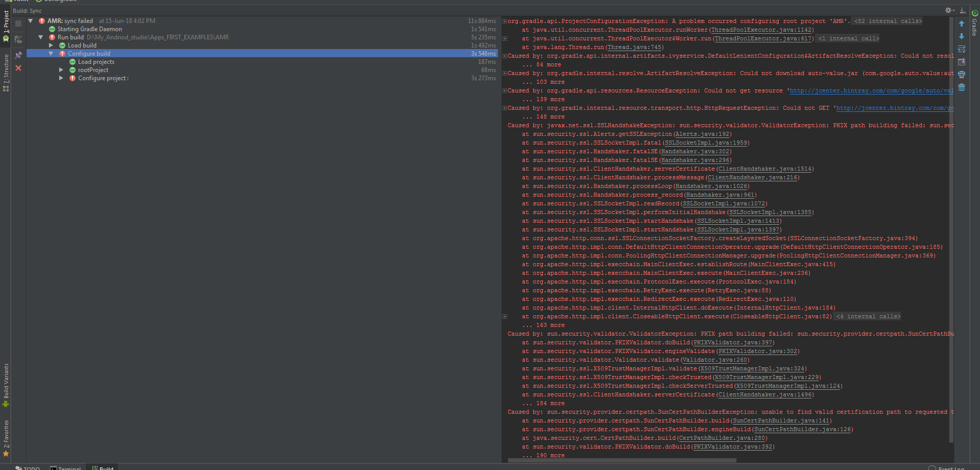Open the jcenter.bintray.com resource URL
980x470 pixels.
[x=872, y=91]
